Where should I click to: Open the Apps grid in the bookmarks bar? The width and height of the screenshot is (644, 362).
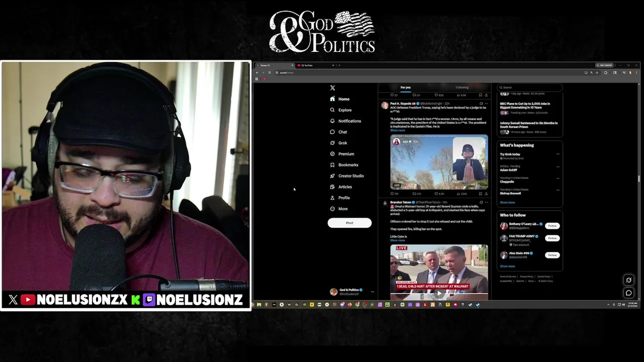(x=257, y=79)
